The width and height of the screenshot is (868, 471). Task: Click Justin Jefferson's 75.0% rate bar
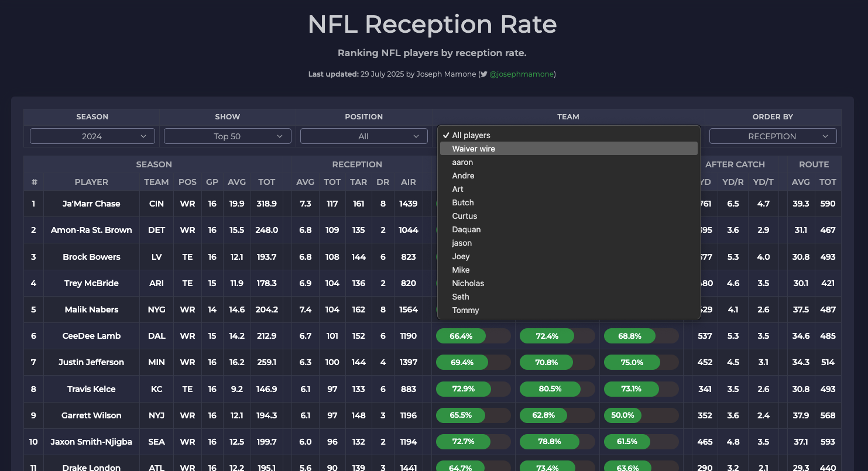(641, 362)
